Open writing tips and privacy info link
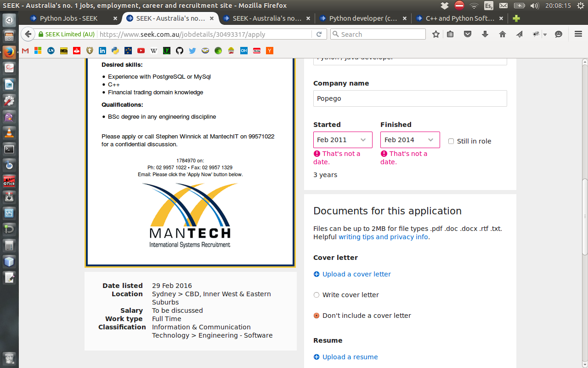This screenshot has width=588, height=368. coord(384,237)
